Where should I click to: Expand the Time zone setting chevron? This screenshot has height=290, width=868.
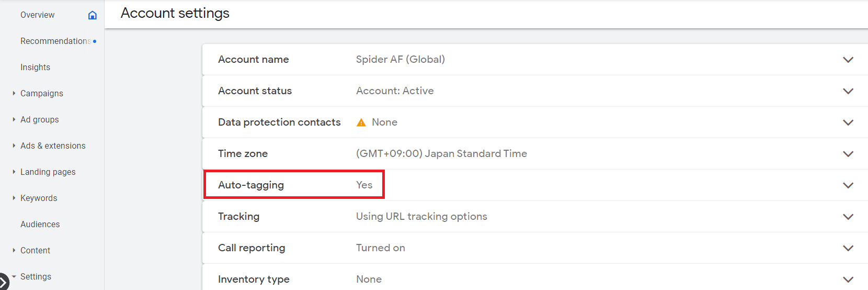pos(848,154)
